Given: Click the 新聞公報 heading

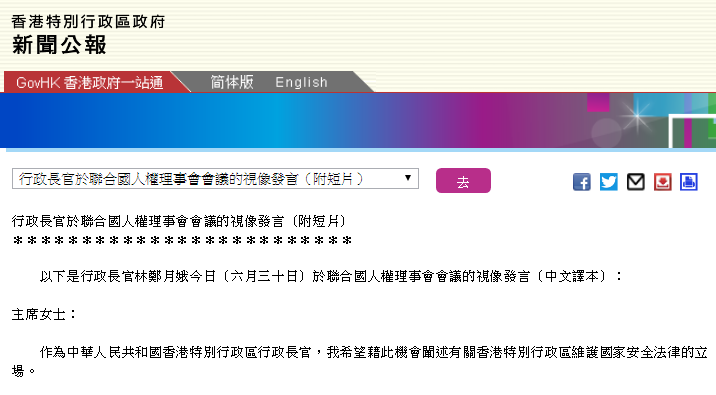Looking at the screenshot, I should (59, 45).
